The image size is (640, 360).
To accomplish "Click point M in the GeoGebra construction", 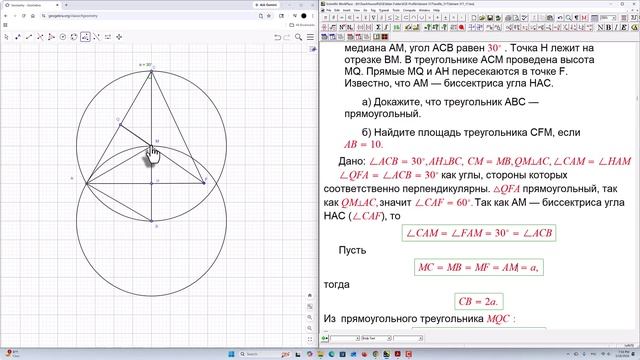I will (x=151, y=145).
